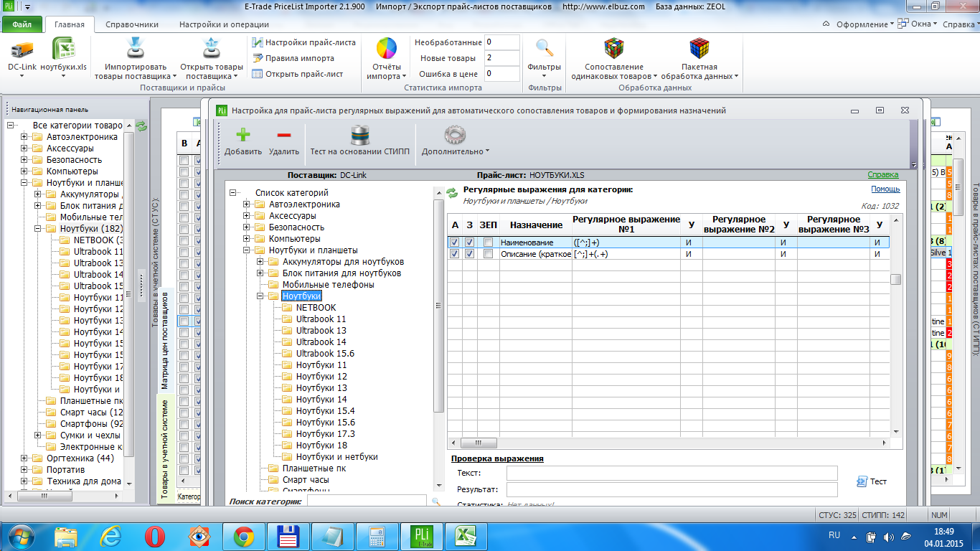Open the Дополнительно gear menu
This screenshot has width=980, height=551.
456,141
